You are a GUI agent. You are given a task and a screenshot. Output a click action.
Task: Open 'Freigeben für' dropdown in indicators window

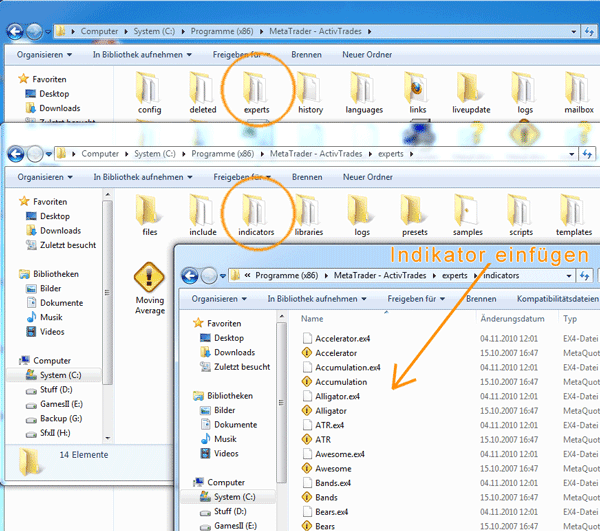click(x=416, y=299)
